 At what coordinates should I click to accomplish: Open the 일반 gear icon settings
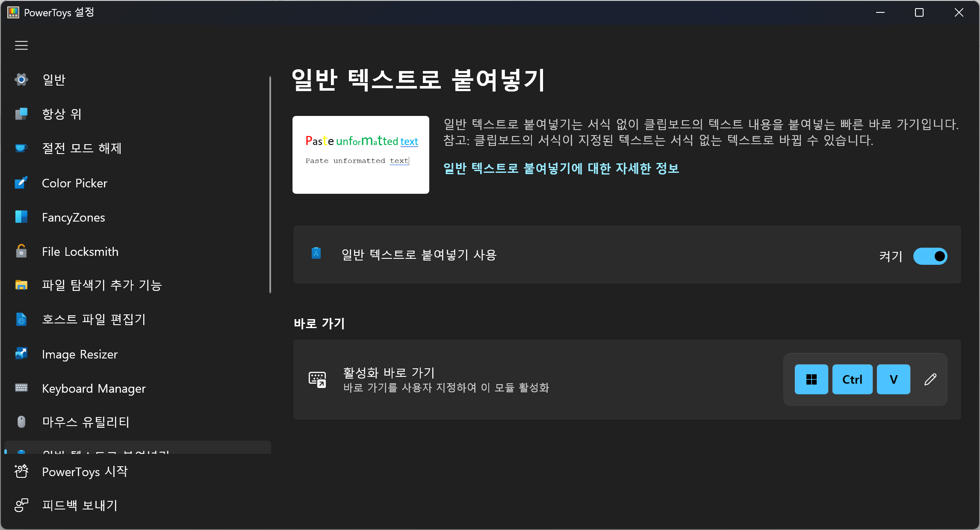[21, 80]
